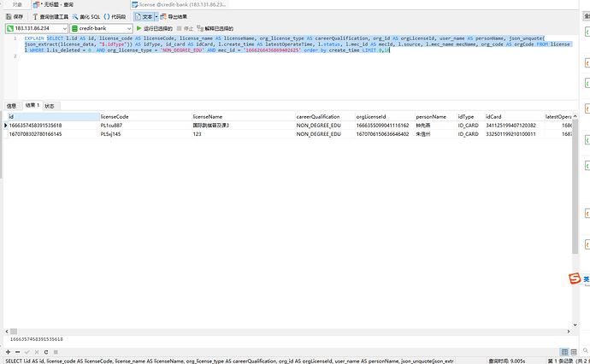Image resolution: width=590 pixels, height=364 pixels.
Task: Click the delete record minus icon
Action: coord(17,352)
